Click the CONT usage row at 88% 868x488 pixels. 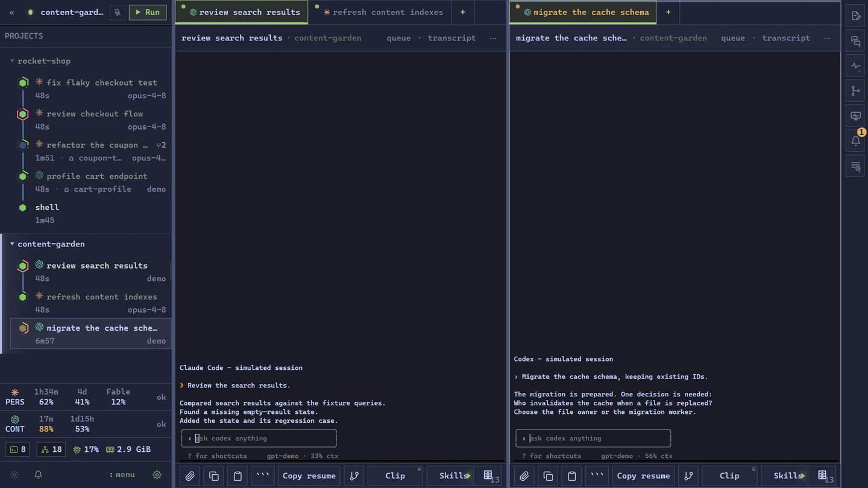tap(86, 424)
